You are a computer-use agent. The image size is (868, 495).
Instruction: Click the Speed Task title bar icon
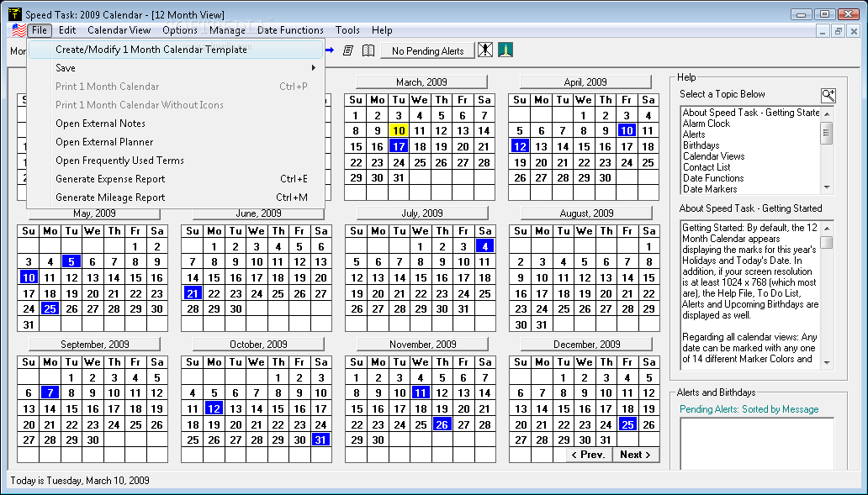(15, 13)
